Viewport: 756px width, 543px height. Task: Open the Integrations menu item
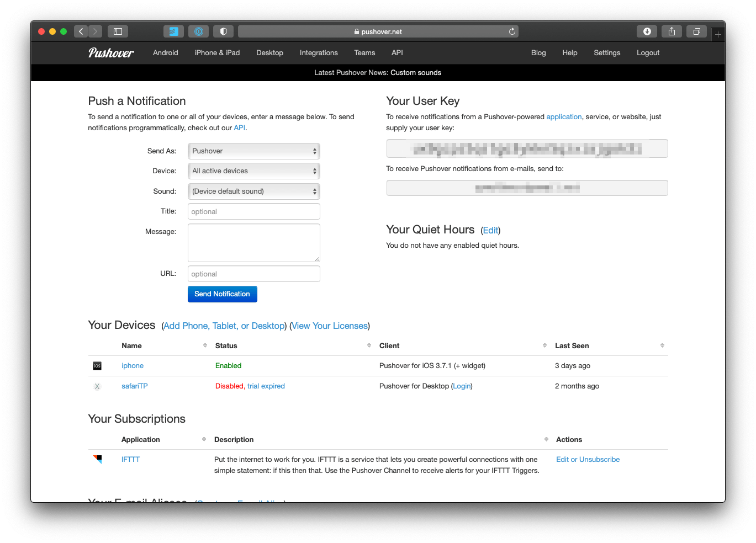coord(319,53)
